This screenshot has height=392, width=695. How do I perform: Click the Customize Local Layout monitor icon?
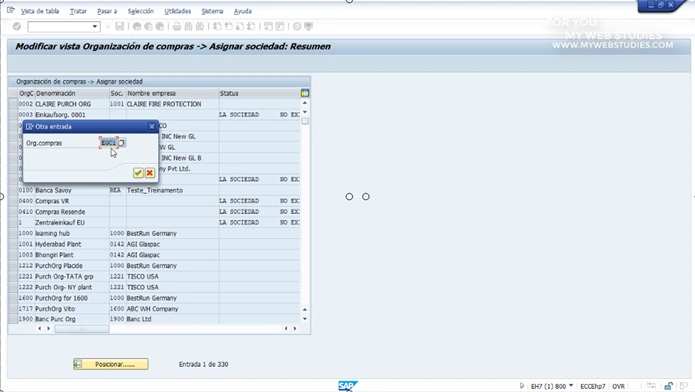(x=308, y=27)
